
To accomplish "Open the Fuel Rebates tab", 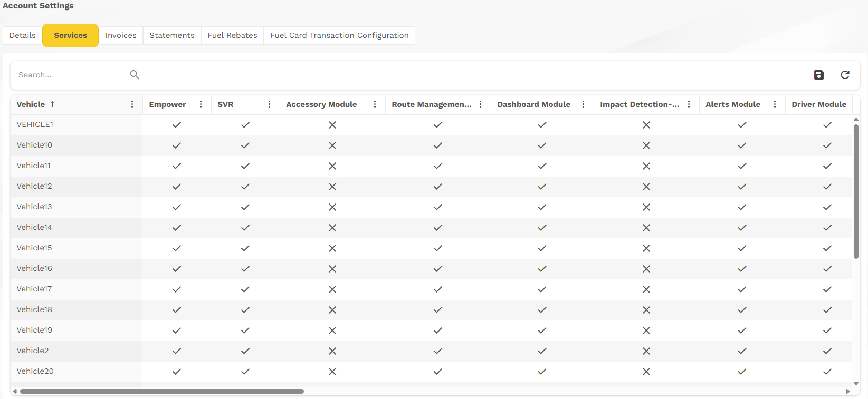I will (232, 35).
